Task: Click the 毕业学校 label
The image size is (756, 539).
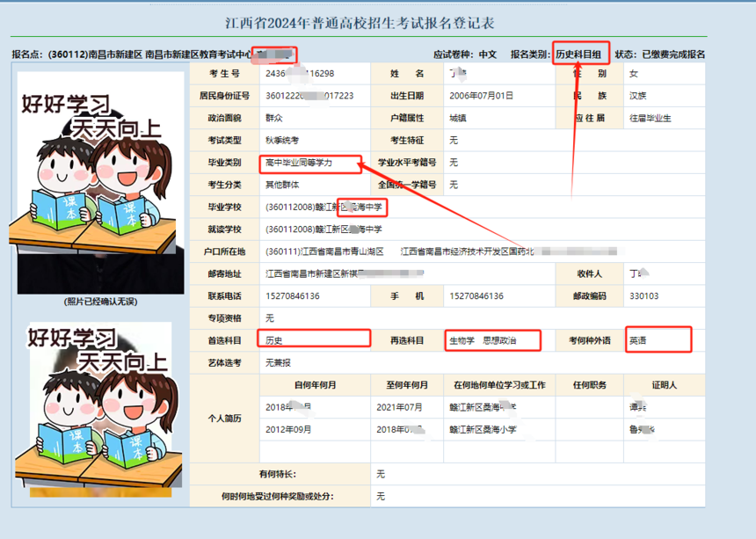Action: (225, 207)
